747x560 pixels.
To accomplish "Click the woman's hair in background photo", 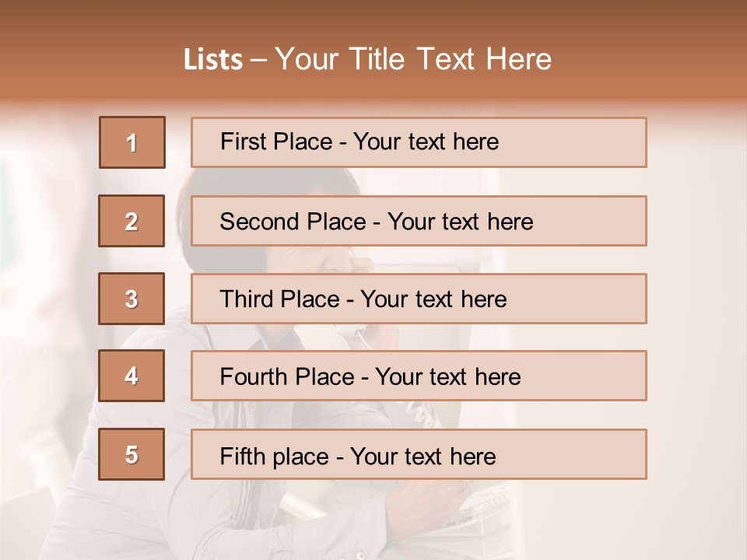I will [x=233, y=185].
